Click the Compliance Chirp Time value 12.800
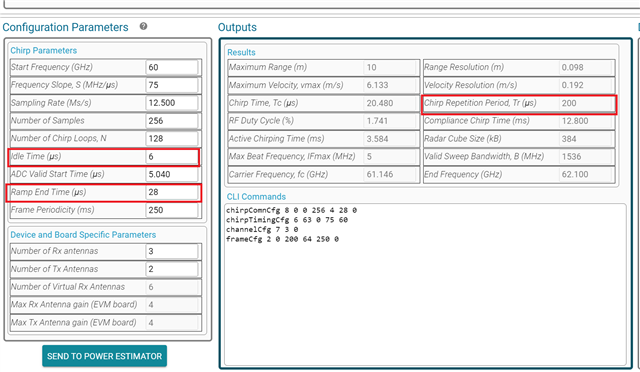This screenshot has height=372, width=640. coord(585,121)
